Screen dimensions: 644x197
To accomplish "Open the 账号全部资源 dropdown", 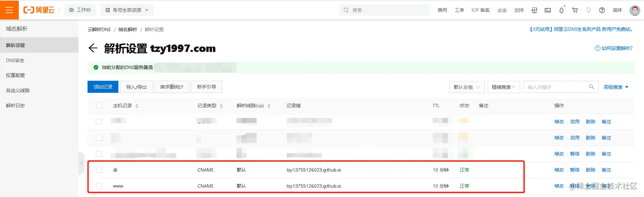I will 126,10.
